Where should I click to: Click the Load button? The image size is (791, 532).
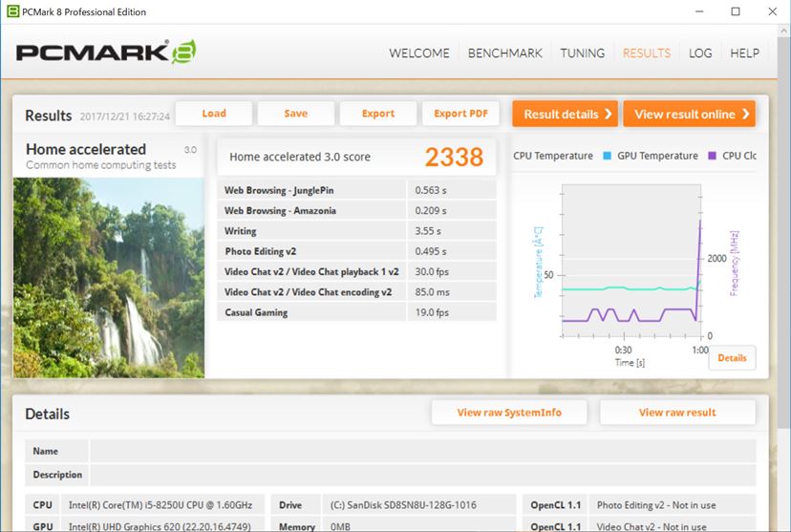214,114
